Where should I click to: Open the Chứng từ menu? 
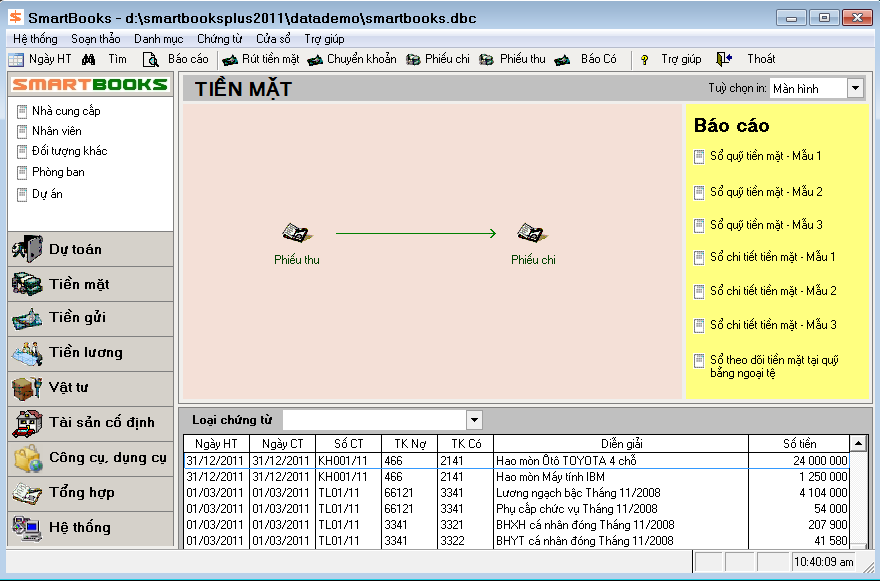coord(219,39)
